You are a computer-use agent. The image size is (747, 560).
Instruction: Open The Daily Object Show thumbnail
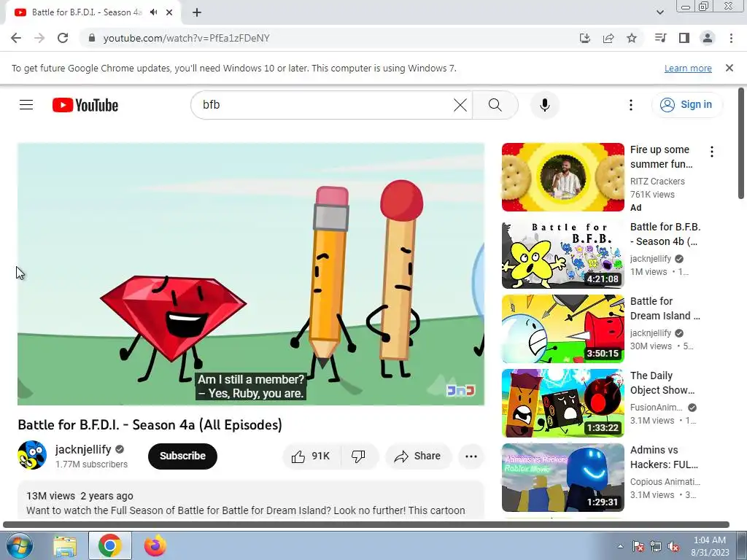[x=562, y=402]
